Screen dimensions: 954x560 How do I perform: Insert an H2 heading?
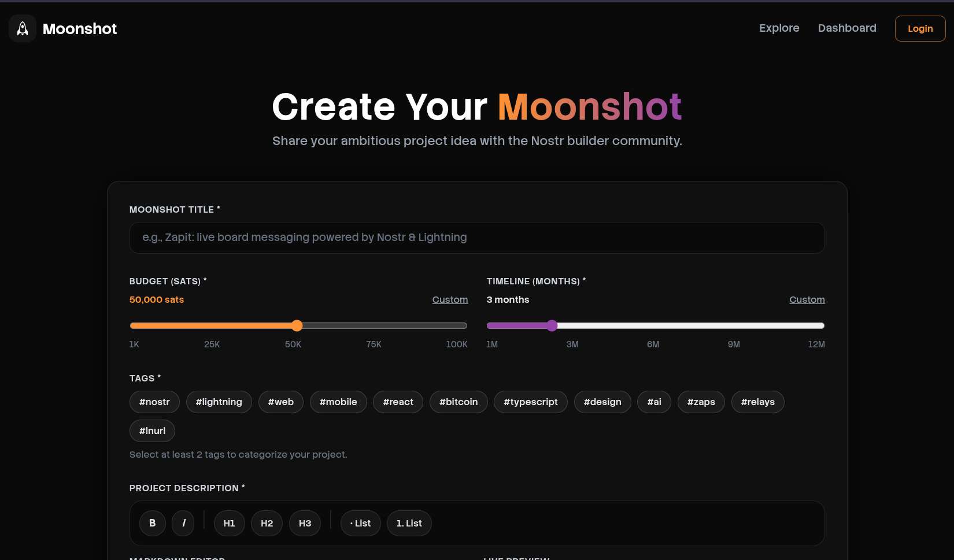pos(267,523)
